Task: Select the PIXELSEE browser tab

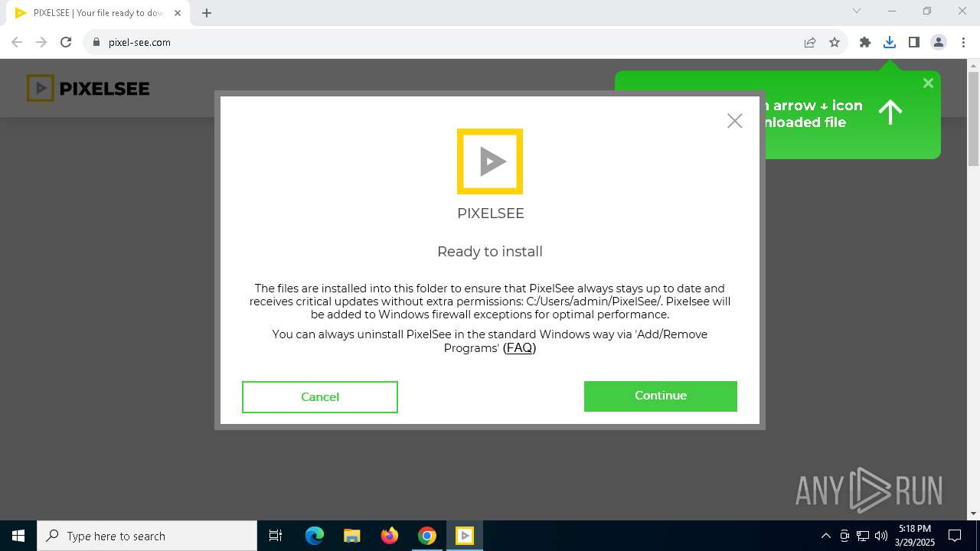Action: [x=98, y=13]
